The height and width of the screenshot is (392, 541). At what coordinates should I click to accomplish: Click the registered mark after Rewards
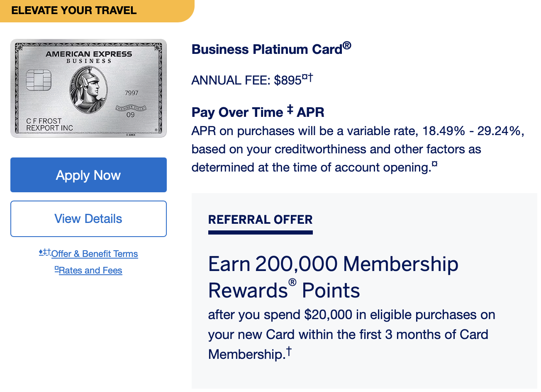(292, 283)
